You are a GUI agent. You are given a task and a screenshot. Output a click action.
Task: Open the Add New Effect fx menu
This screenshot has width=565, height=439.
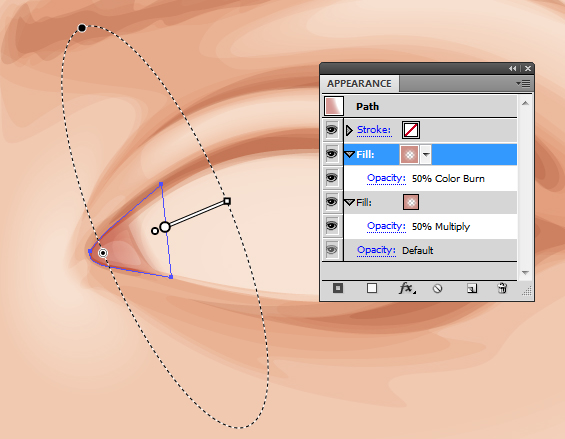(x=407, y=288)
